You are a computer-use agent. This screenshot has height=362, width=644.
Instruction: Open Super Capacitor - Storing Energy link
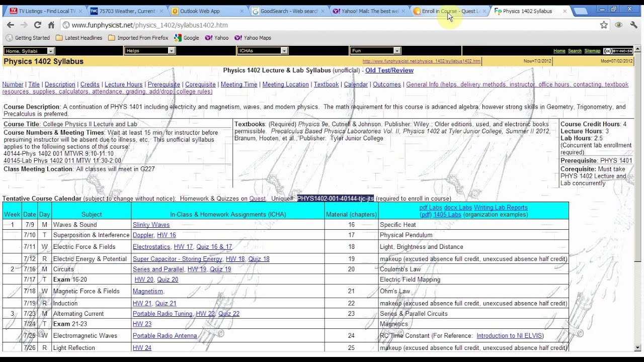[177, 259]
